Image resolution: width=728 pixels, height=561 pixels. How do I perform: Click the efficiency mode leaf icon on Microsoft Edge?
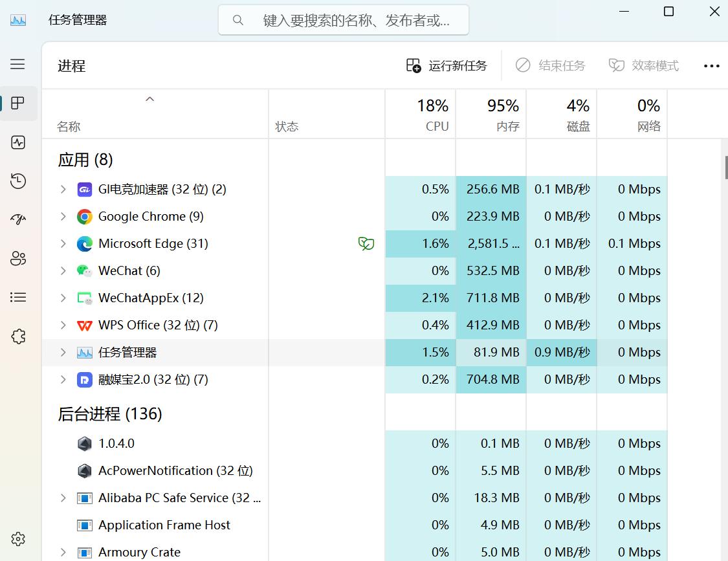point(366,243)
